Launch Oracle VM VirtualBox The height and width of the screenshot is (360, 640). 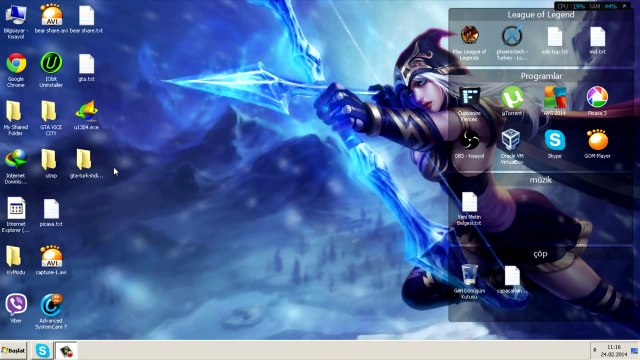tap(512, 147)
